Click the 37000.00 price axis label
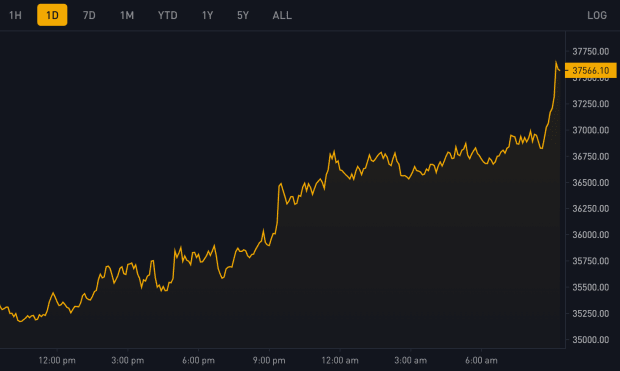The height and width of the screenshot is (371, 620). 591,130
